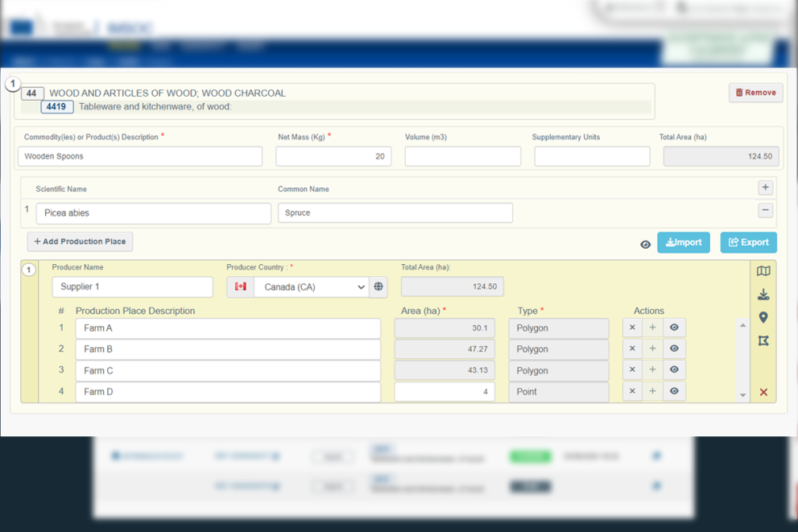Open the Producer Country dropdown

coord(311,287)
